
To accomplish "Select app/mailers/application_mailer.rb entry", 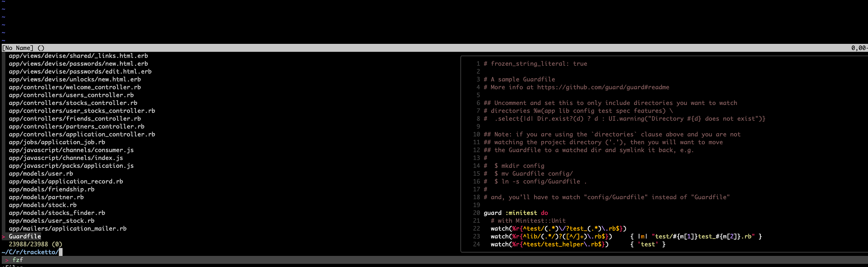I will click(68, 228).
